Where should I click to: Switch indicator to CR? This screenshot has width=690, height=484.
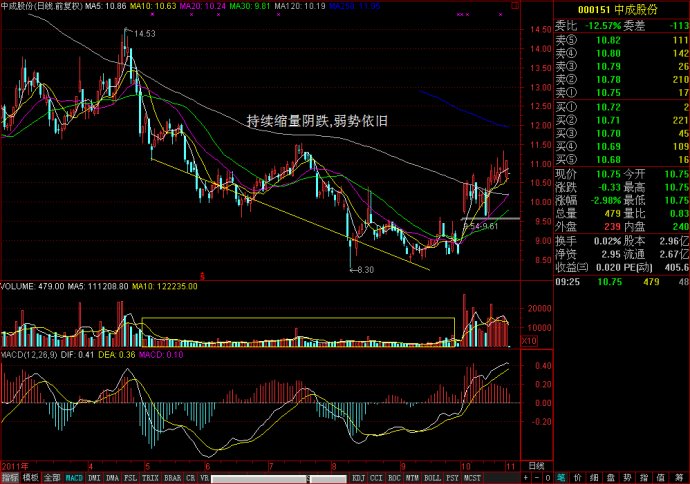coord(191,478)
